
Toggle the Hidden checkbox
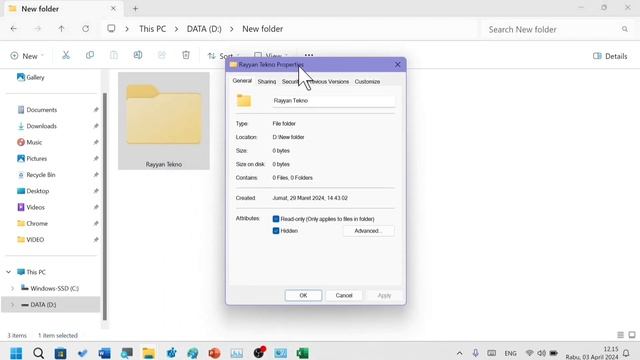pyautogui.click(x=276, y=231)
